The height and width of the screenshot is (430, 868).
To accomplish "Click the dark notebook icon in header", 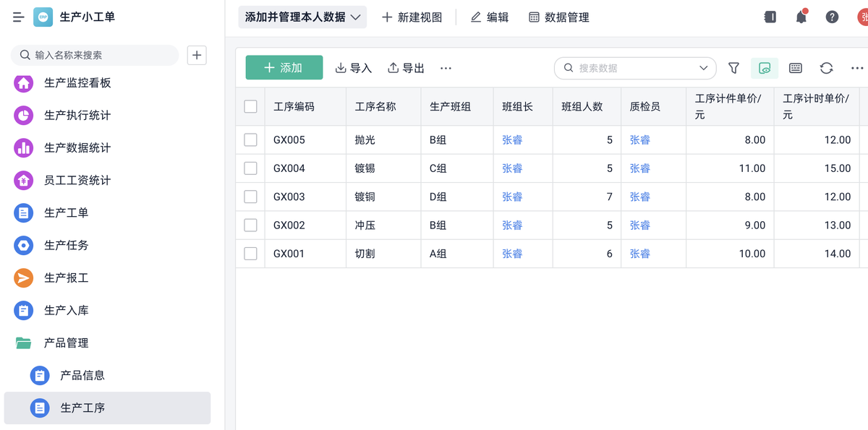I will click(770, 17).
